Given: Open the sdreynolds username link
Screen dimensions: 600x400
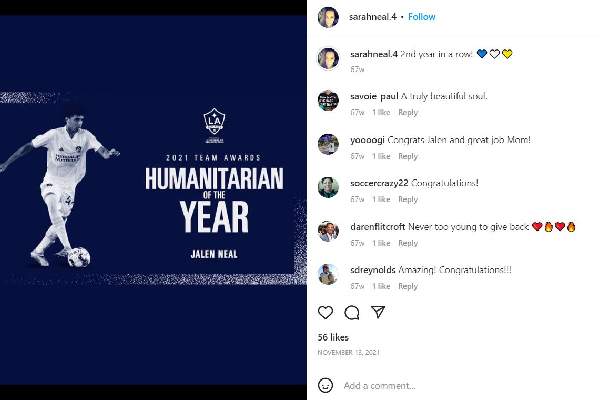Looking at the screenshot, I should point(373,270).
